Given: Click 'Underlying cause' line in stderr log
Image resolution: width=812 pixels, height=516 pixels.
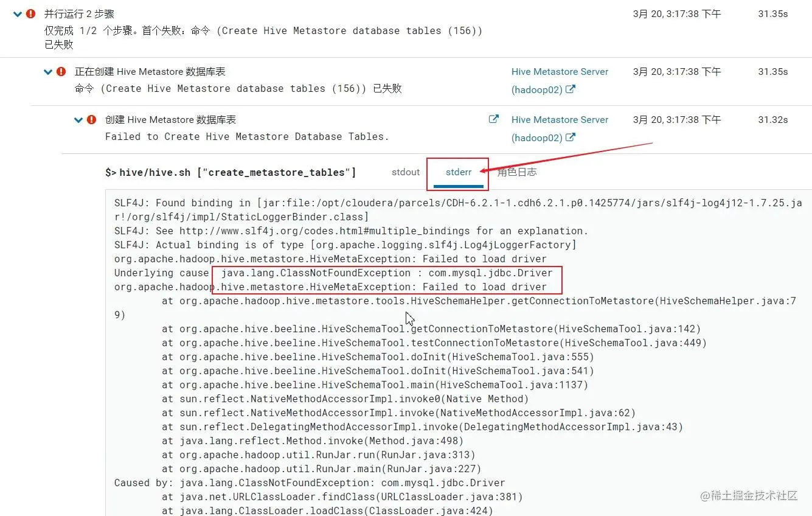Looking at the screenshot, I should tap(333, 273).
